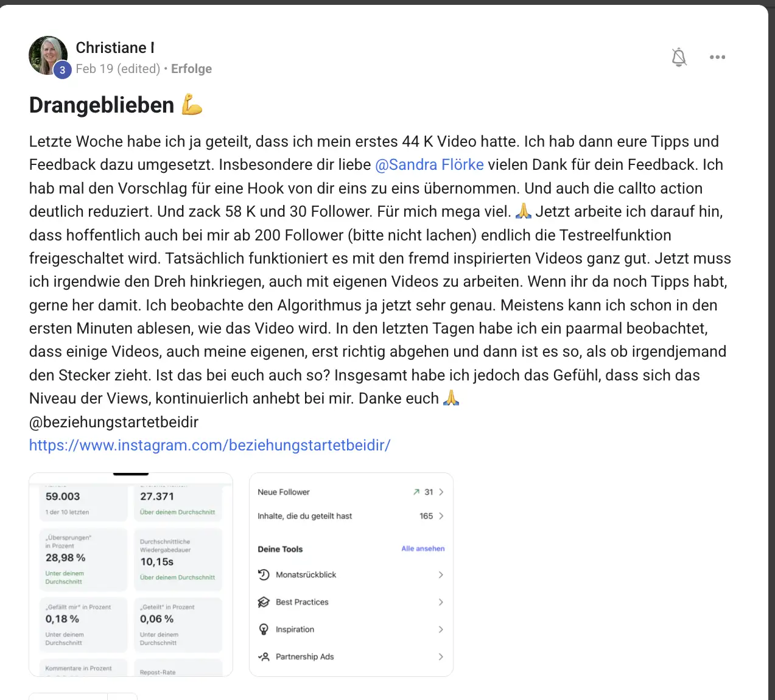The width and height of the screenshot is (775, 700).
Task: Open the video statistics screenshot thumbnail
Action: coord(131,575)
